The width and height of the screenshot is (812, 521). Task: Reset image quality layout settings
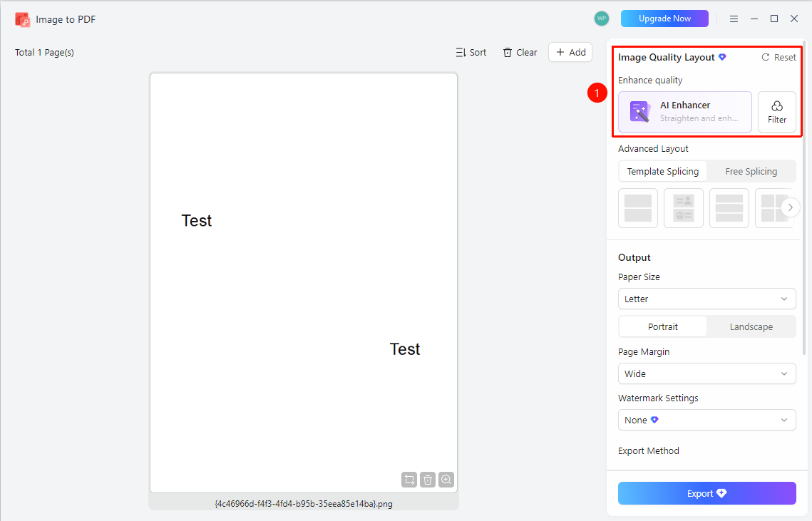779,58
